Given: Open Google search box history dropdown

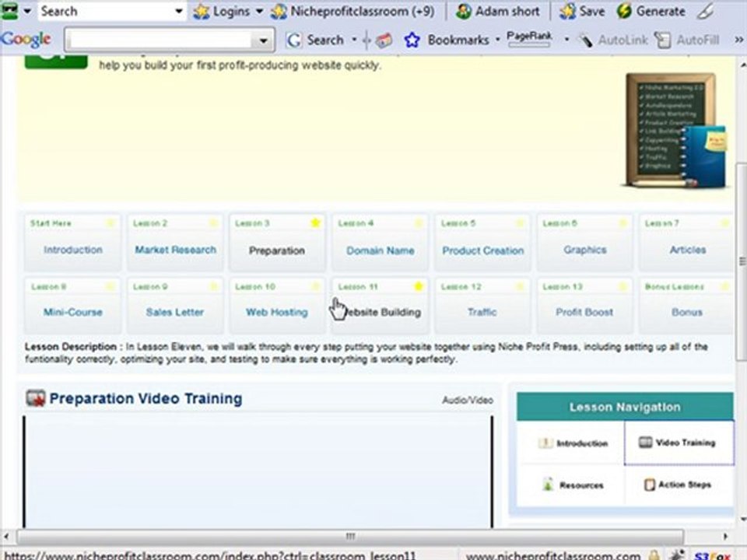Looking at the screenshot, I should (264, 41).
